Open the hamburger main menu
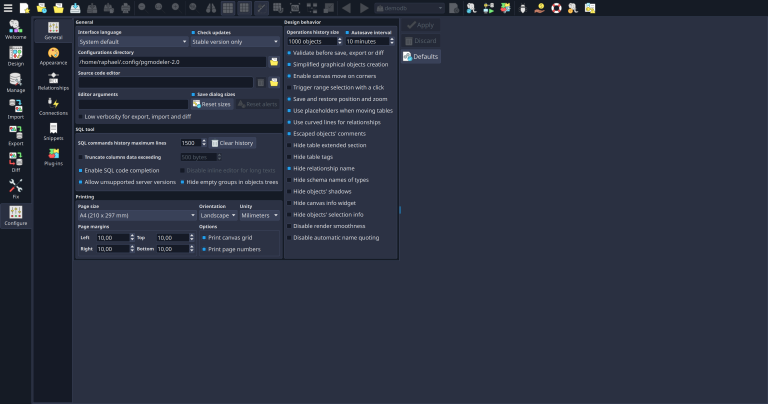 tap(8, 8)
